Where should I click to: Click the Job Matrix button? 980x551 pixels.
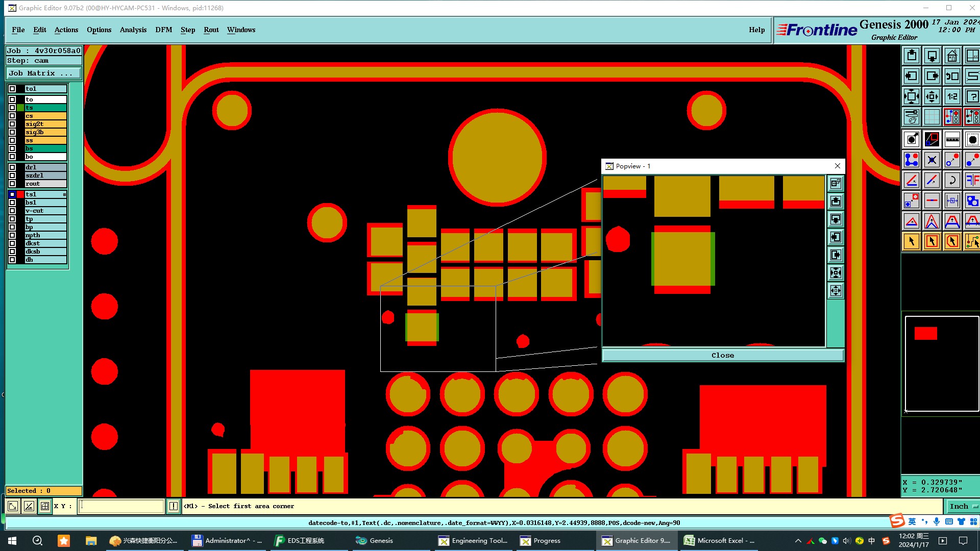(x=43, y=73)
